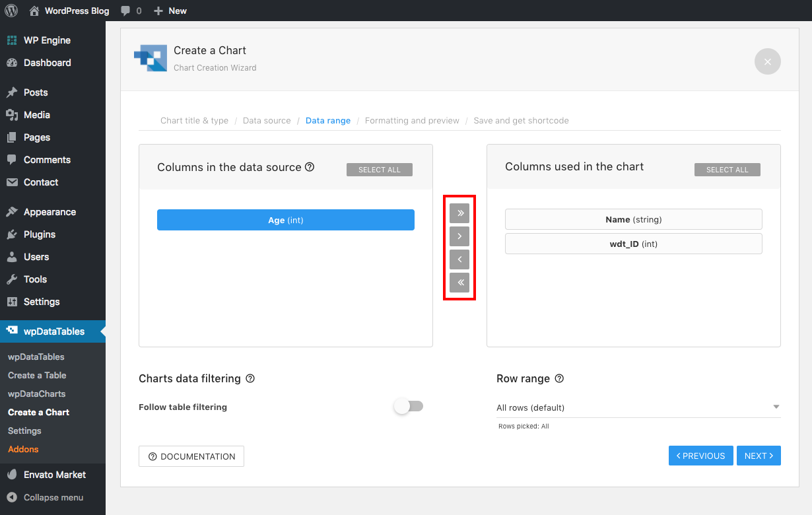Add all columns with double right arrow
Screen dimensions: 812x515
[x=459, y=213]
